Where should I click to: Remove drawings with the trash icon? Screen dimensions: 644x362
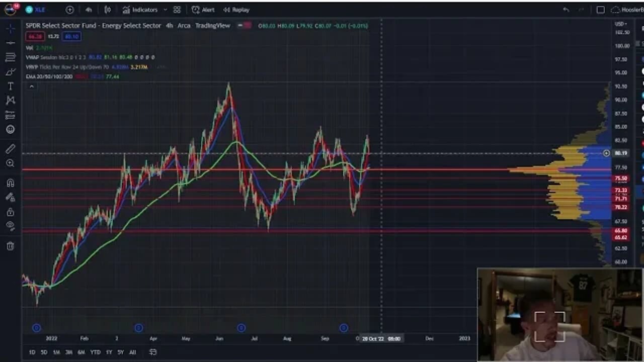[x=10, y=246]
